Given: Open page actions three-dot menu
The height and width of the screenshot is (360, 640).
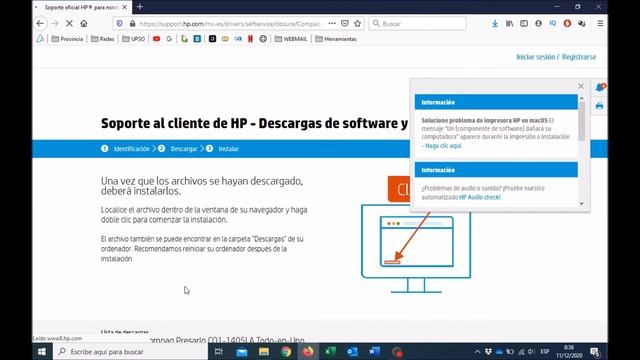Looking at the screenshot, I should pyautogui.click(x=332, y=23).
